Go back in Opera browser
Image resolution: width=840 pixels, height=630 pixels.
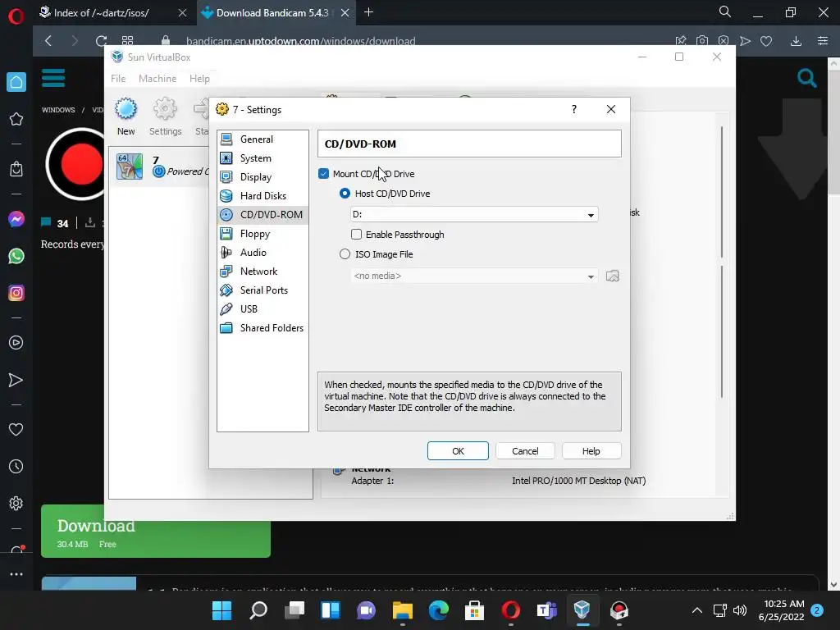click(x=48, y=41)
